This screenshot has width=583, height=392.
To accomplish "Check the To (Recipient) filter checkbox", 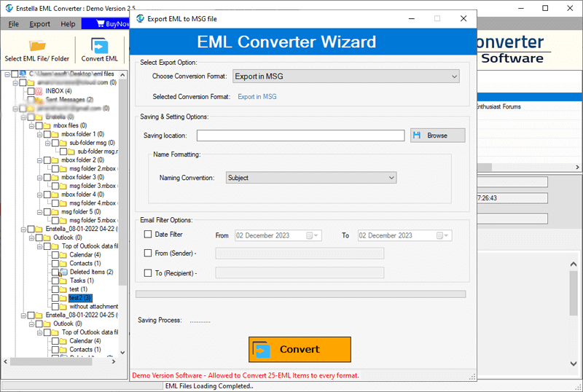I will 149,273.
